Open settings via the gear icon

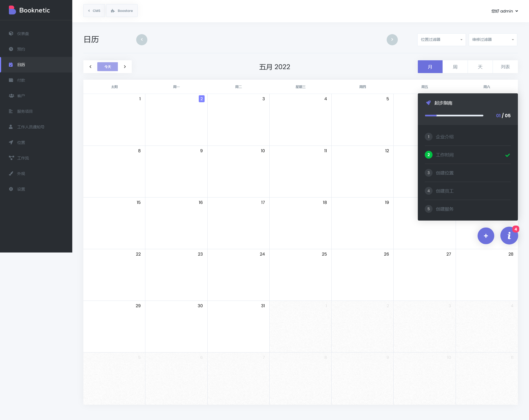pos(11,189)
